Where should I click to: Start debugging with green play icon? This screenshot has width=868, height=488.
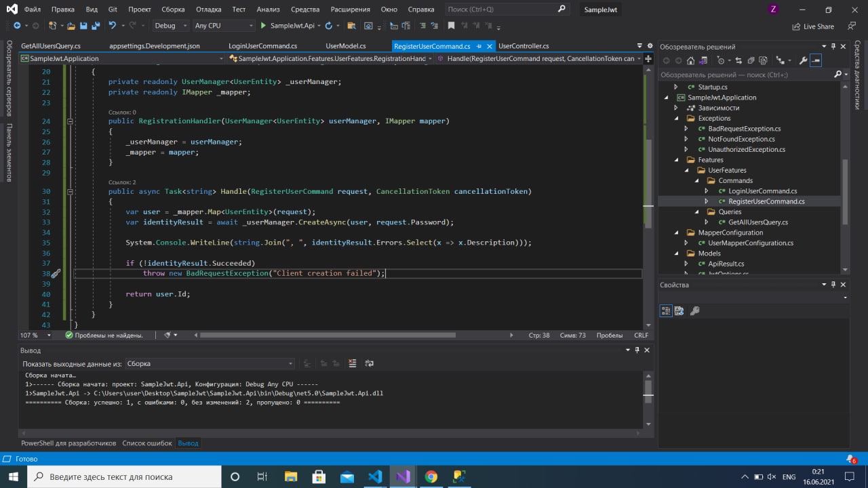coord(263,26)
